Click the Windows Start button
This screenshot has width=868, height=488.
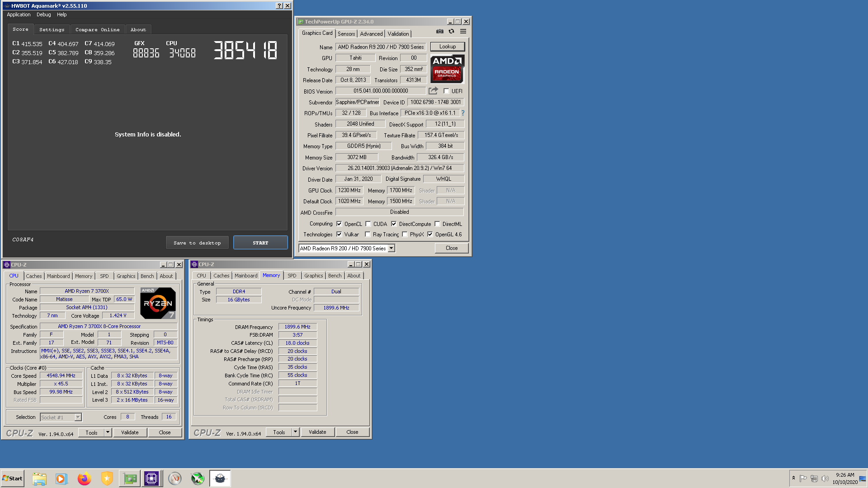[12, 479]
